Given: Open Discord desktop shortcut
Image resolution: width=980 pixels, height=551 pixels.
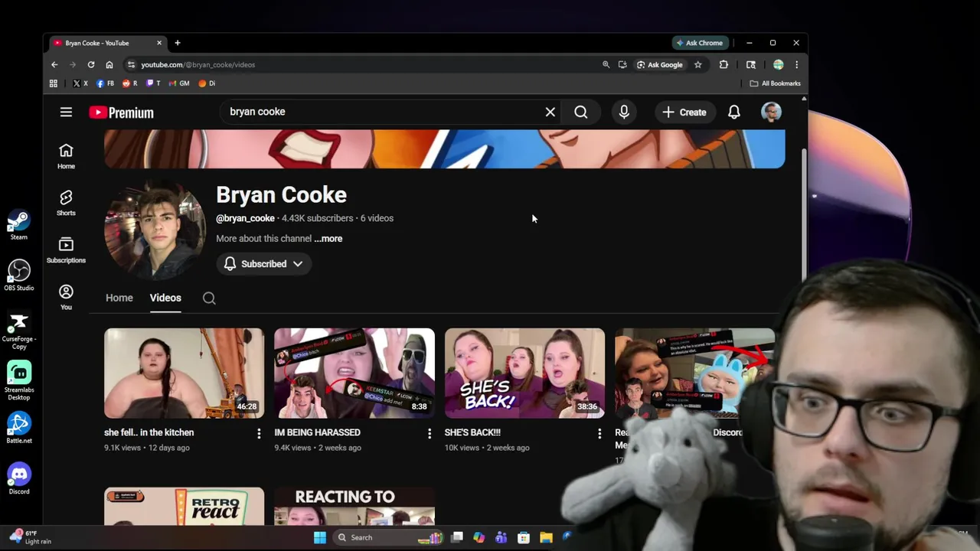Looking at the screenshot, I should [x=19, y=479].
